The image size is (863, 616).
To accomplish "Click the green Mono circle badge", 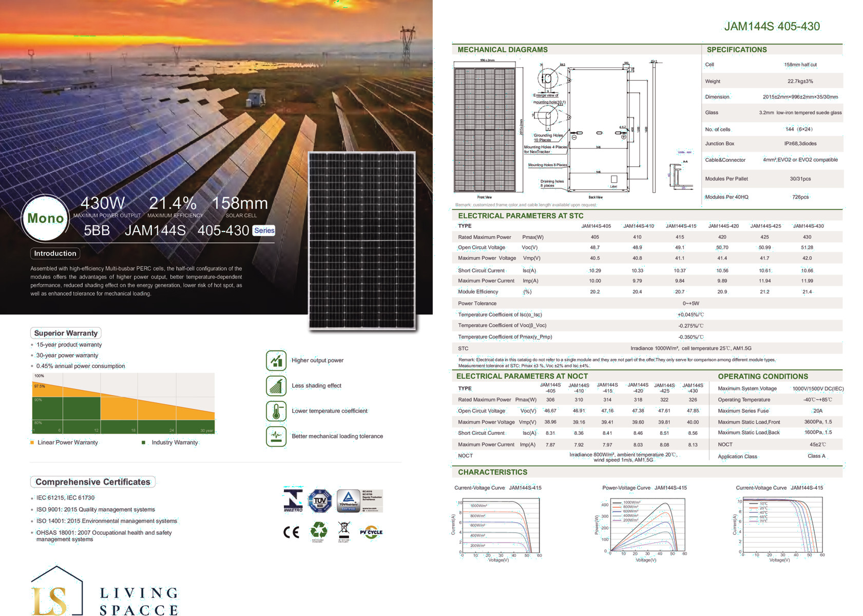I will pyautogui.click(x=45, y=218).
